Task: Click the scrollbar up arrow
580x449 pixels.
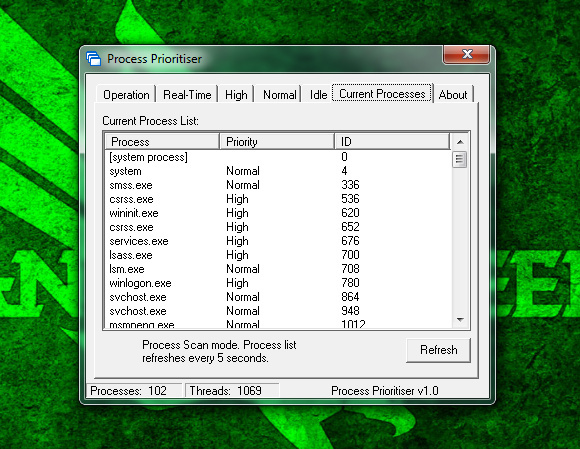Action: [x=460, y=142]
